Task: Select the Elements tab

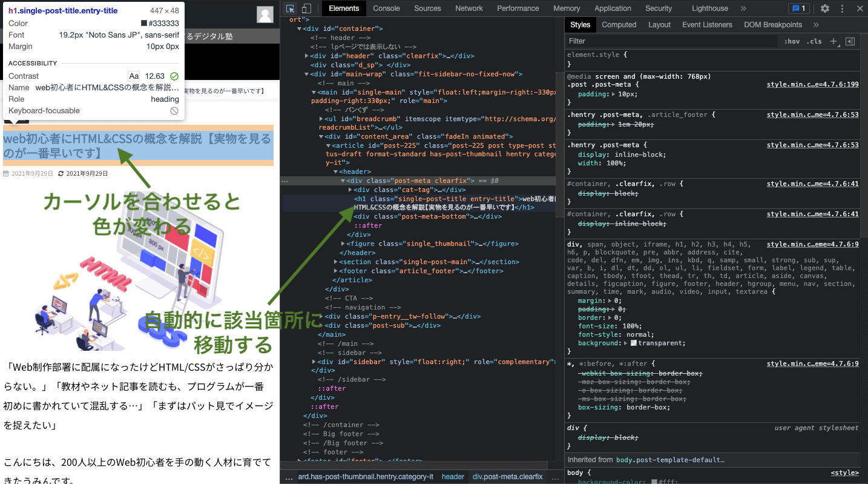Action: [x=344, y=8]
